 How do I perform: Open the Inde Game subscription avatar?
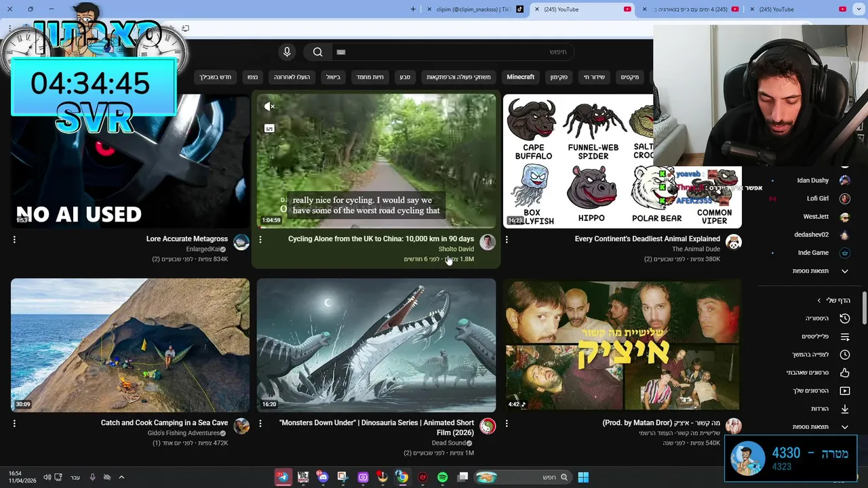pyautogui.click(x=844, y=253)
